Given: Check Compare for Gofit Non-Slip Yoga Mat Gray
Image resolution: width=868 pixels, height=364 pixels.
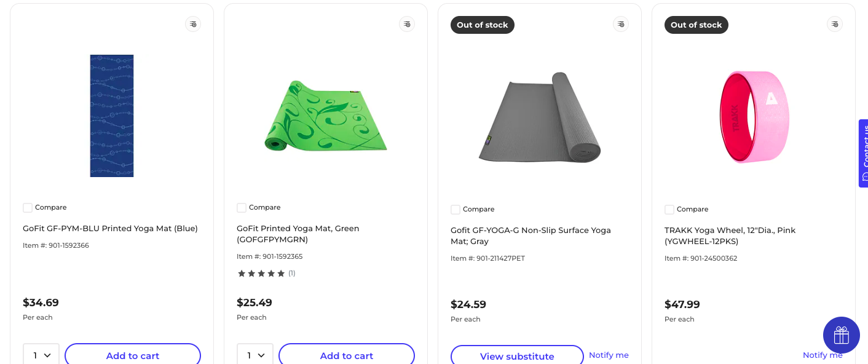Looking at the screenshot, I should click(x=456, y=210).
